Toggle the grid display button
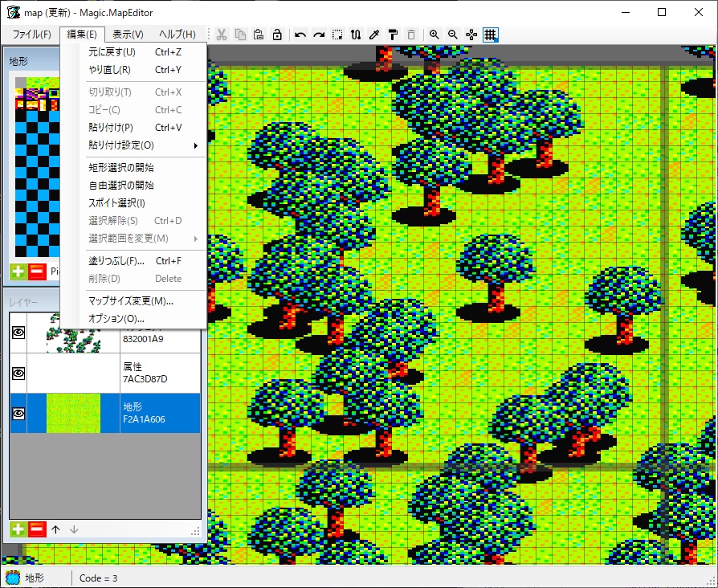The image size is (718, 588). coord(490,35)
